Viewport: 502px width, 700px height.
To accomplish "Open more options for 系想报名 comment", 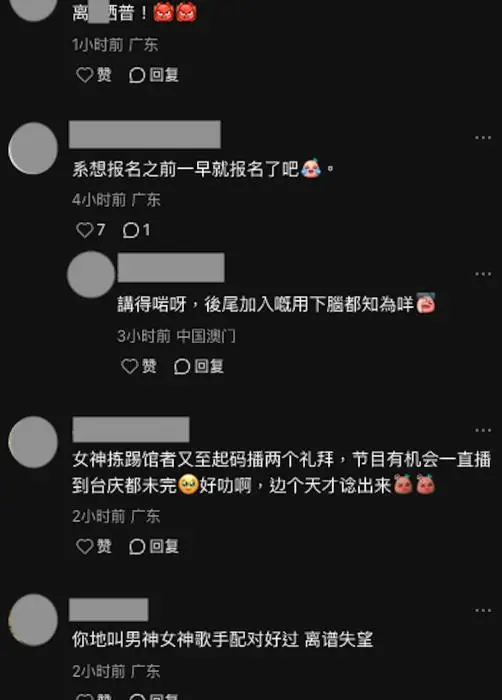I will click(x=483, y=138).
